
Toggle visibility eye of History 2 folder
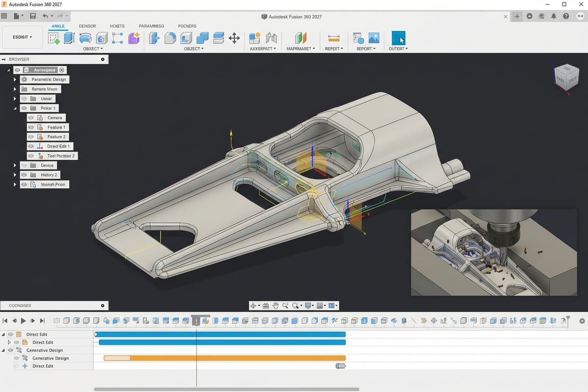point(24,175)
